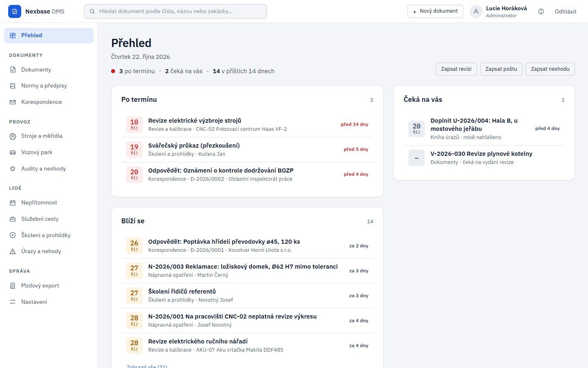Open Korespondence in the sidebar menu

coord(49,102)
